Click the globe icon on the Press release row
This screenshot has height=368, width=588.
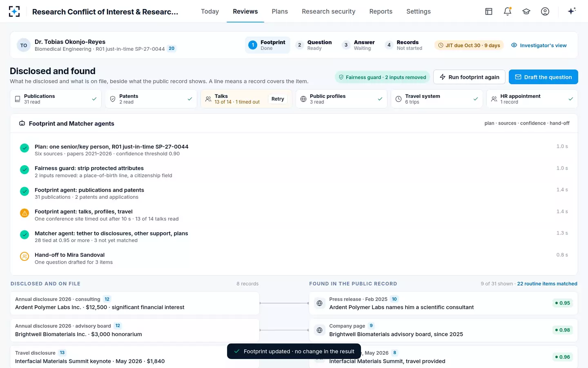(x=320, y=303)
